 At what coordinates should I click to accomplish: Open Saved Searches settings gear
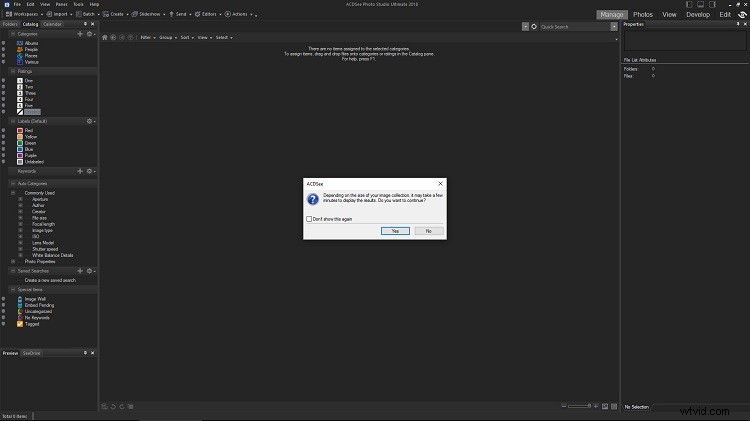[x=90, y=271]
